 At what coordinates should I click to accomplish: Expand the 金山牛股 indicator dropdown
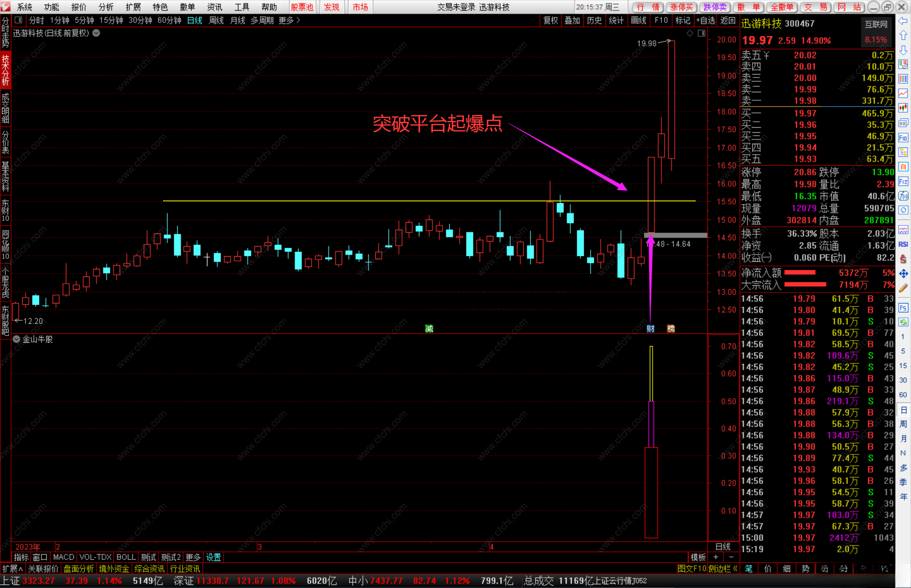click(16, 339)
